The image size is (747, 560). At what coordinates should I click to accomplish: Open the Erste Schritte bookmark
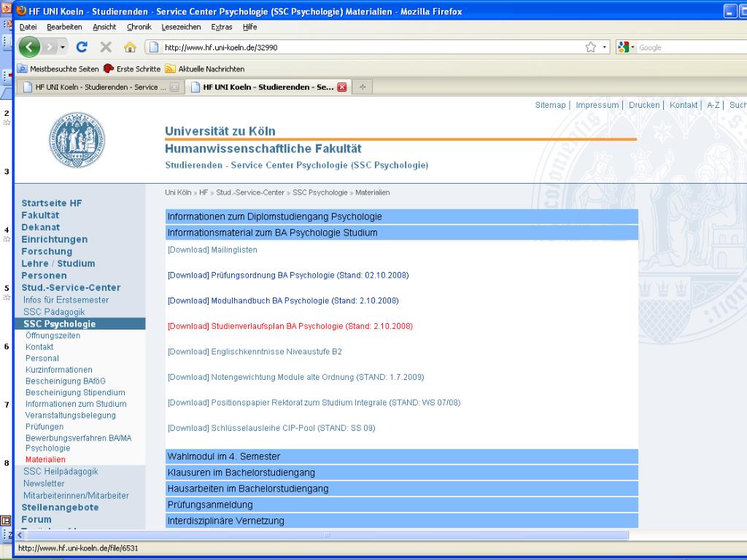(x=132, y=69)
